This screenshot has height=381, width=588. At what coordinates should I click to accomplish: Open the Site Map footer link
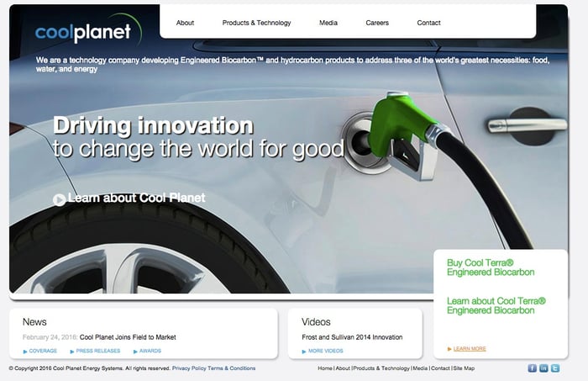pos(464,368)
